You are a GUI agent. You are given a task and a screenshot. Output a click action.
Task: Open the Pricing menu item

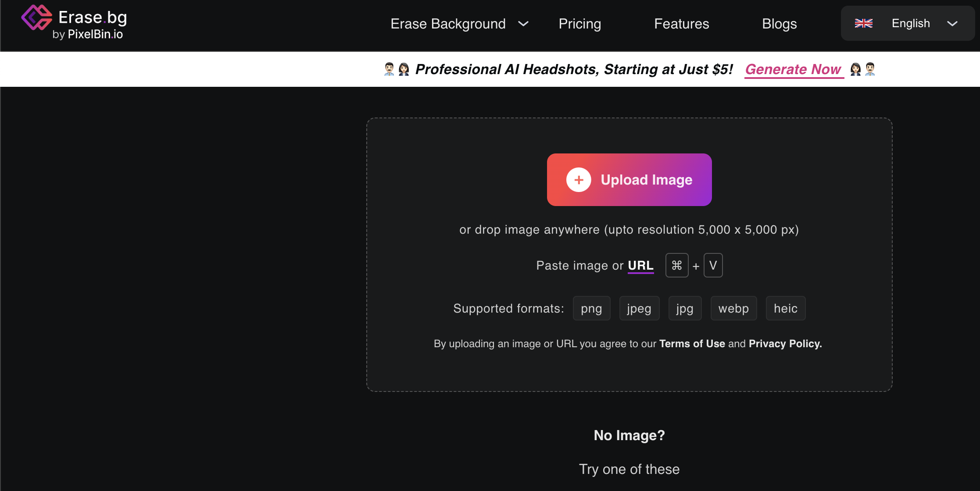point(579,24)
